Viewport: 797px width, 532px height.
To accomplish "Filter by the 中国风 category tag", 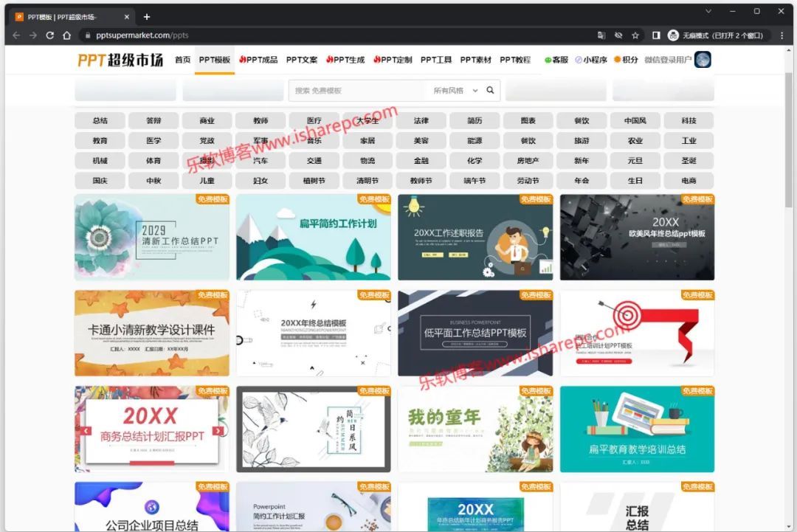I will (635, 120).
